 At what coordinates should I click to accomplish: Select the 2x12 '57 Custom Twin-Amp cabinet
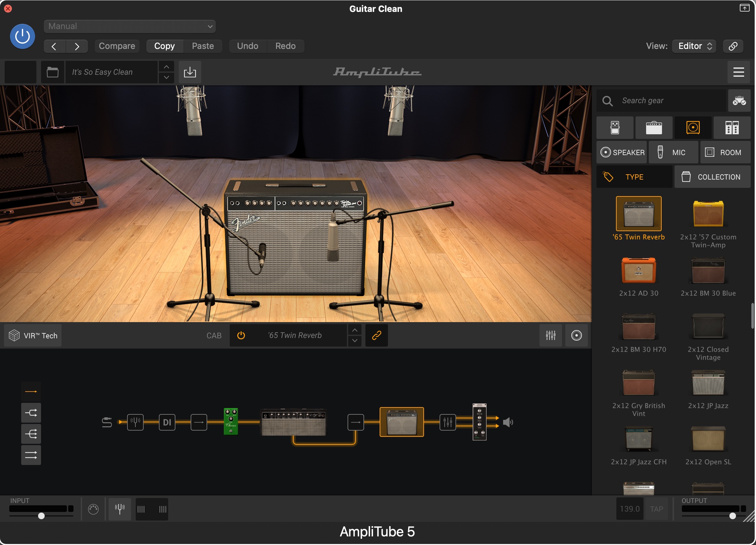[x=708, y=214]
